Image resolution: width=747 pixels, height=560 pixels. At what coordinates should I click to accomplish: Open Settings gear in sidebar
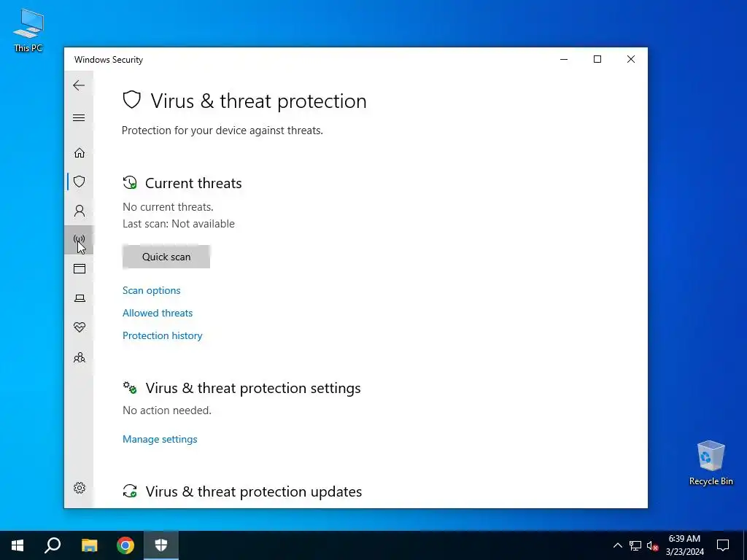[x=79, y=488]
